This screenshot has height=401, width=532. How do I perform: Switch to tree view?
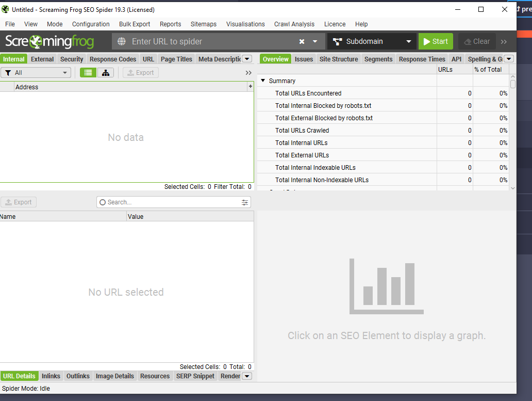pyautogui.click(x=106, y=73)
